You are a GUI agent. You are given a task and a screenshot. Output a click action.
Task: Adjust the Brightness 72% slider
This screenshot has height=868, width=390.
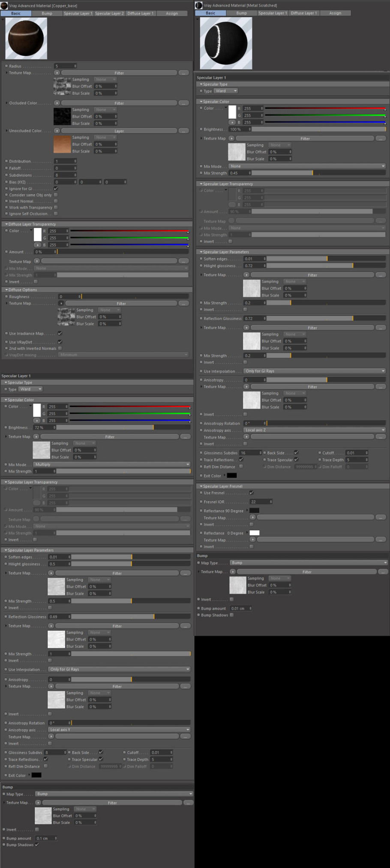(x=123, y=427)
